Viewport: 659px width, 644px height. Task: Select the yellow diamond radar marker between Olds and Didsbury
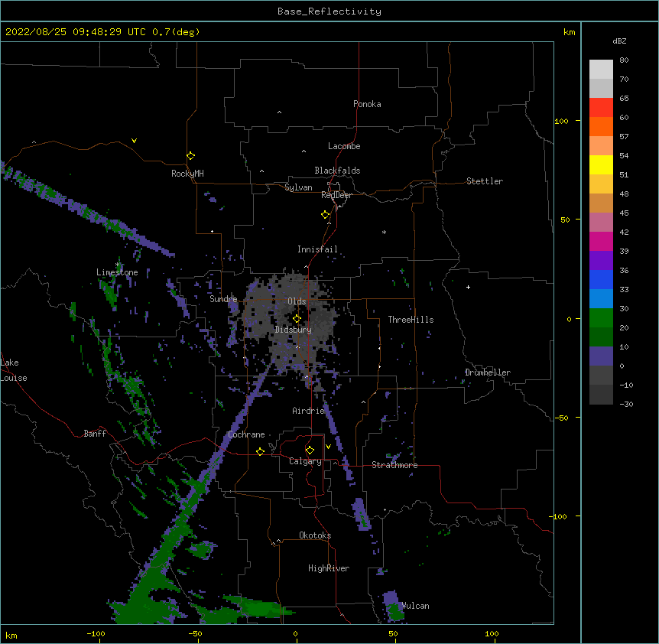297,319
